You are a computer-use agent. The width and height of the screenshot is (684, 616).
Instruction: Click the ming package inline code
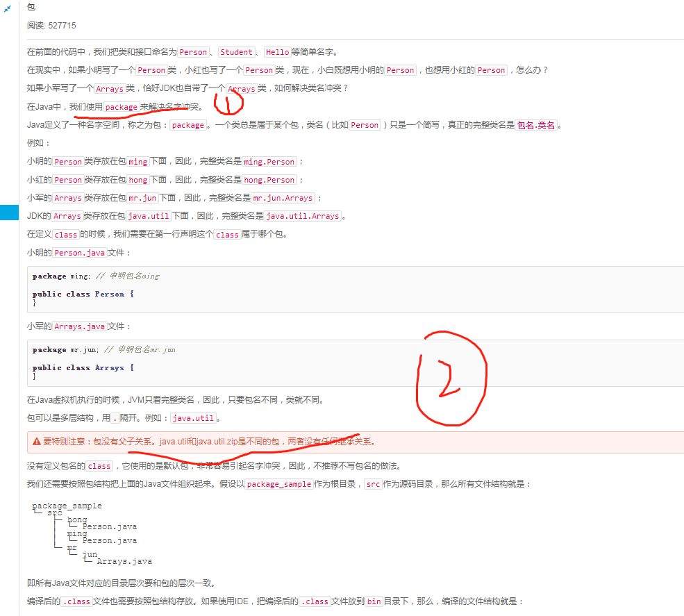pyautogui.click(x=138, y=162)
